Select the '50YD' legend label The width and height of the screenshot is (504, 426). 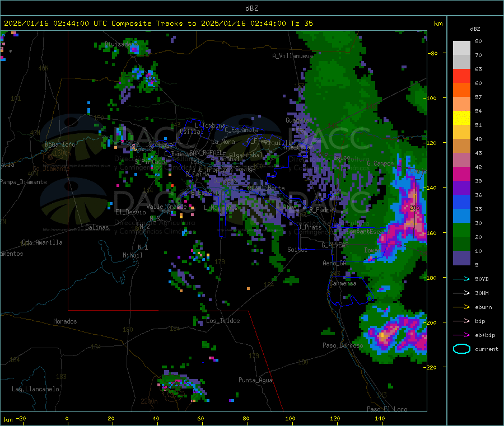[x=482, y=279]
